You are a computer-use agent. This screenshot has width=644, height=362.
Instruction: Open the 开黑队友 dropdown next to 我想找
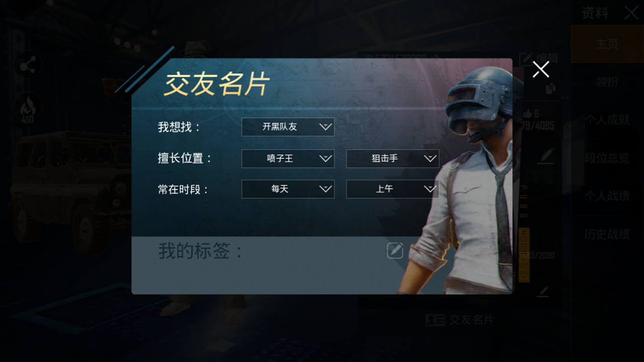[x=288, y=127]
